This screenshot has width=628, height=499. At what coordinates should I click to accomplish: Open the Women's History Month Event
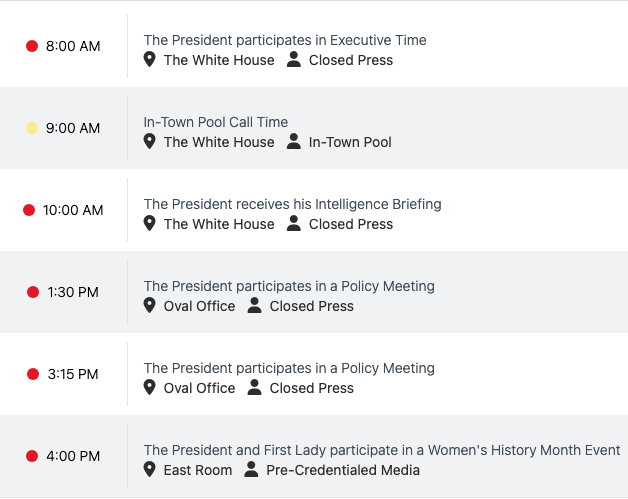click(382, 451)
